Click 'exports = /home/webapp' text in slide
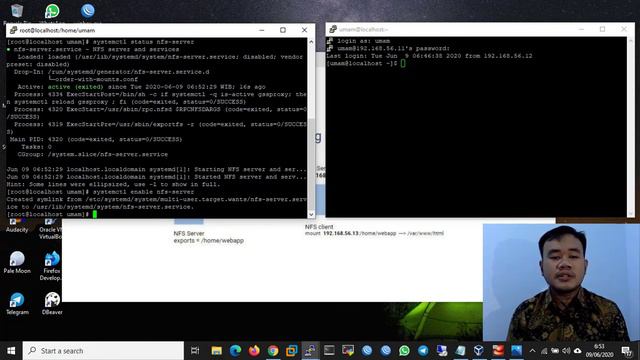Screen dimensions: 640x360 point(209,240)
